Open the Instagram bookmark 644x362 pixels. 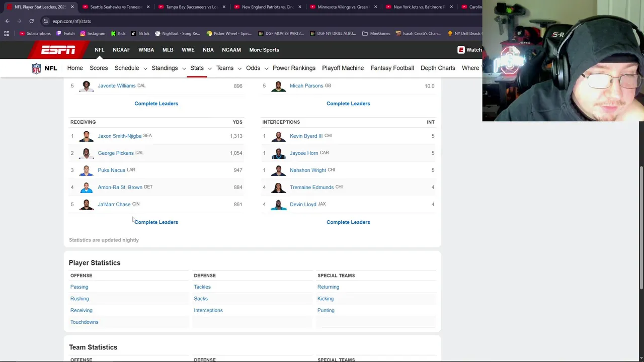93,33
